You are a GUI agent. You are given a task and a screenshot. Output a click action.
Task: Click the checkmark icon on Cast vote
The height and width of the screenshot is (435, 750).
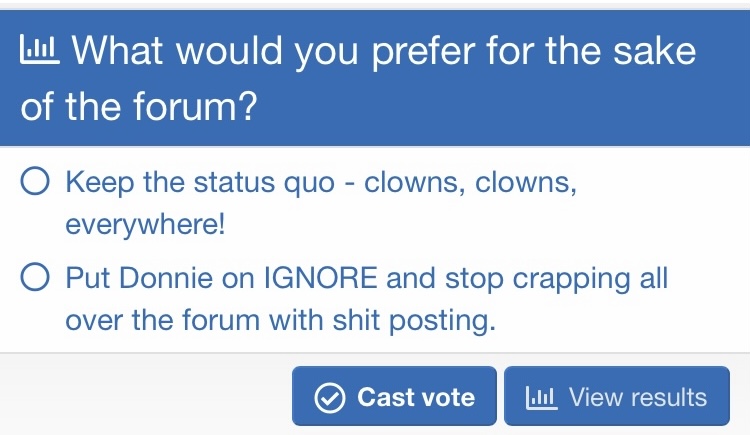point(329,397)
